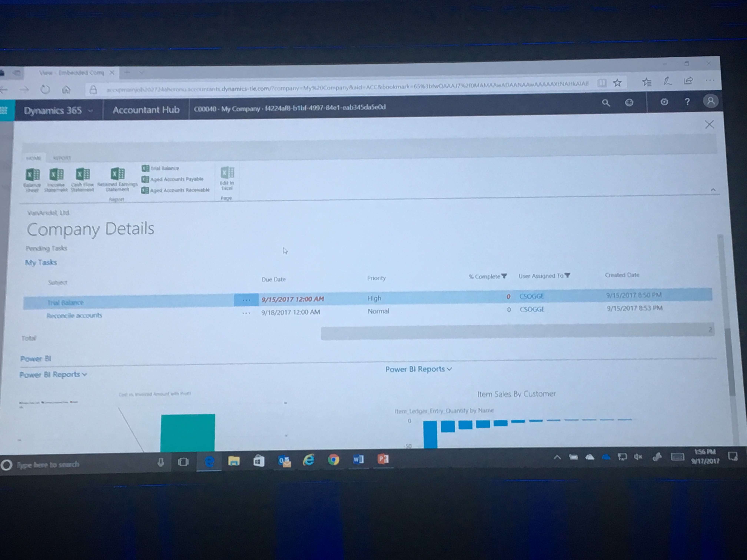Open File Explorer from taskbar
Screen dimensions: 747x560
(x=234, y=461)
